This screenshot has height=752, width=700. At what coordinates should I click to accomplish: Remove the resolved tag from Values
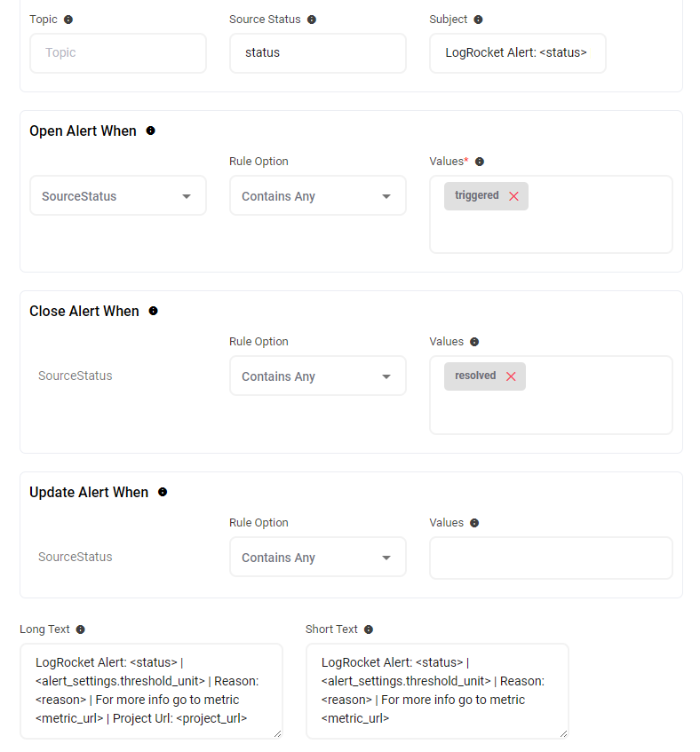511,376
